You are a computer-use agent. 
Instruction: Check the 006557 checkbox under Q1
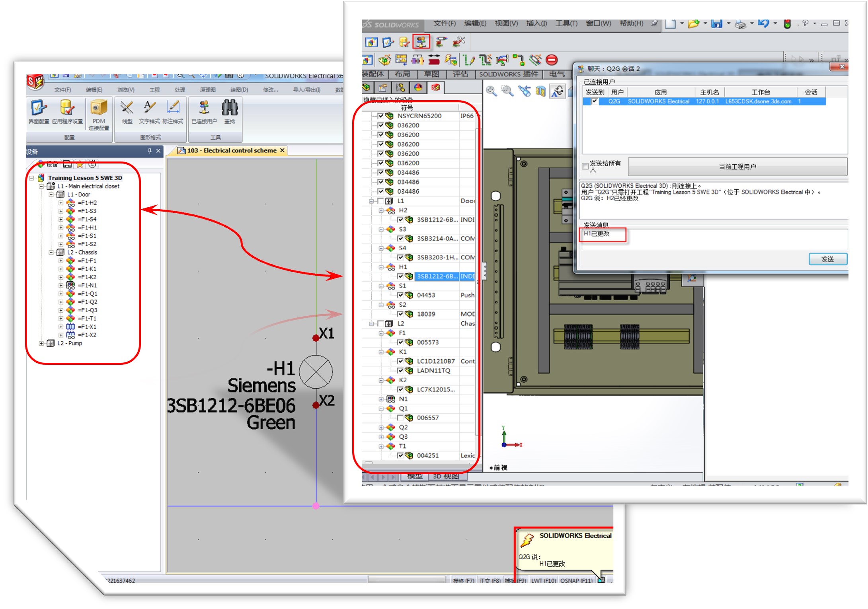tap(400, 418)
